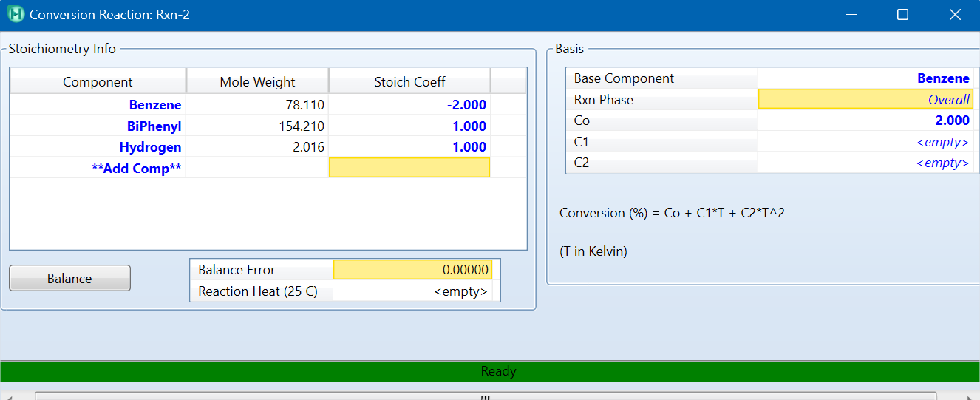Click the Rxn Phase label

603,99
